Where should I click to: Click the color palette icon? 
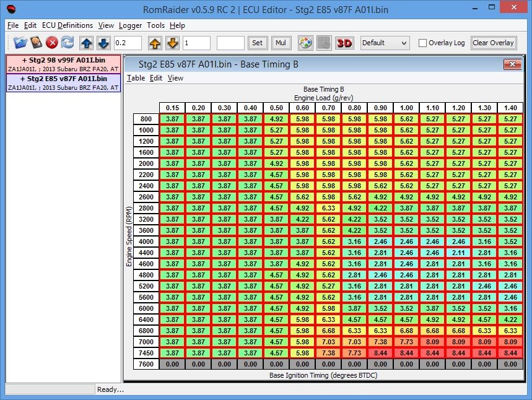pyautogui.click(x=305, y=43)
